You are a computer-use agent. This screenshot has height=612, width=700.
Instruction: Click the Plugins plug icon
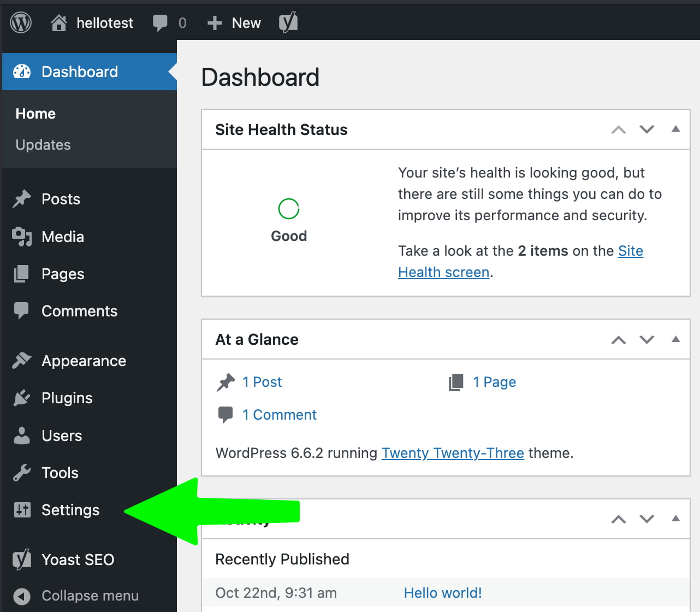coord(22,398)
